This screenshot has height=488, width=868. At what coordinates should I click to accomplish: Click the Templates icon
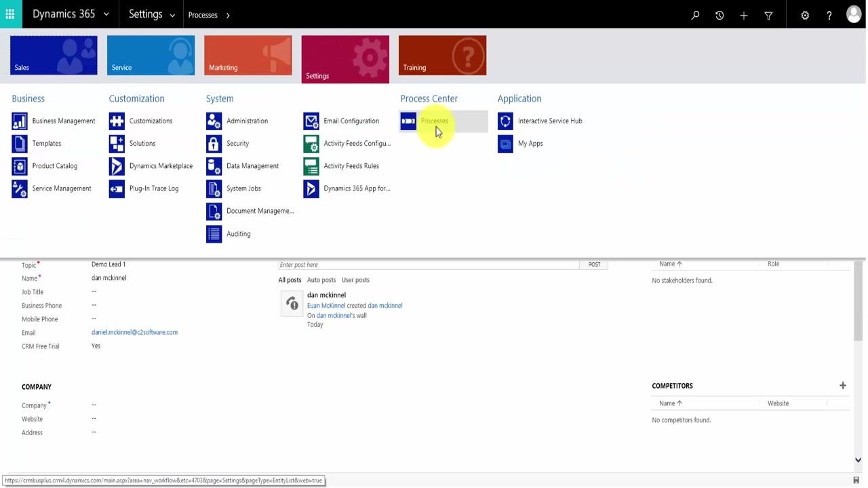20,143
